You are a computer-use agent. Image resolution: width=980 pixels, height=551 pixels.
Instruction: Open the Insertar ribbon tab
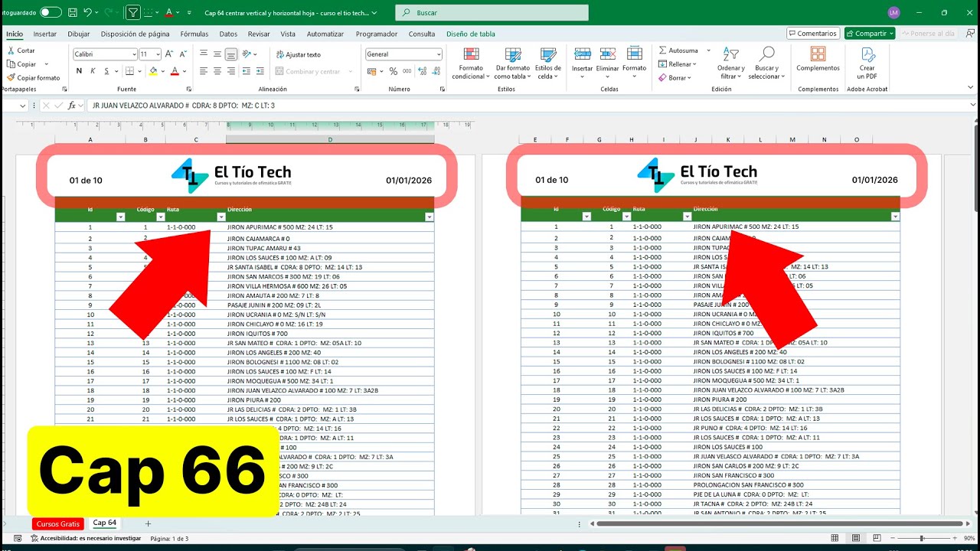pyautogui.click(x=44, y=34)
